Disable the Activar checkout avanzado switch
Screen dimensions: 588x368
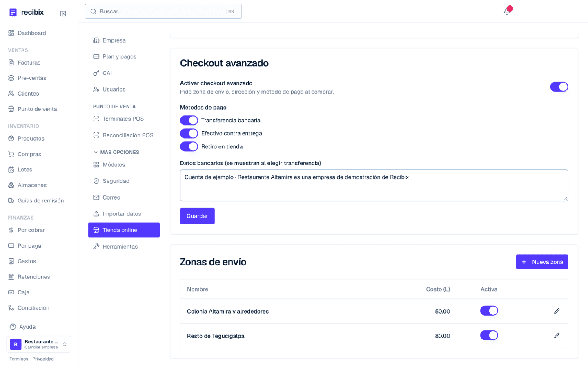coord(559,87)
